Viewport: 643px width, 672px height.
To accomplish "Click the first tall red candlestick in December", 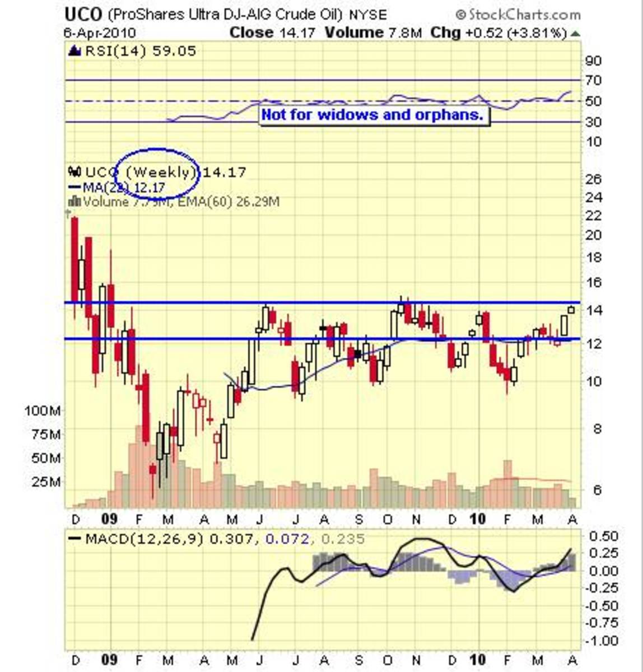I will [x=74, y=260].
